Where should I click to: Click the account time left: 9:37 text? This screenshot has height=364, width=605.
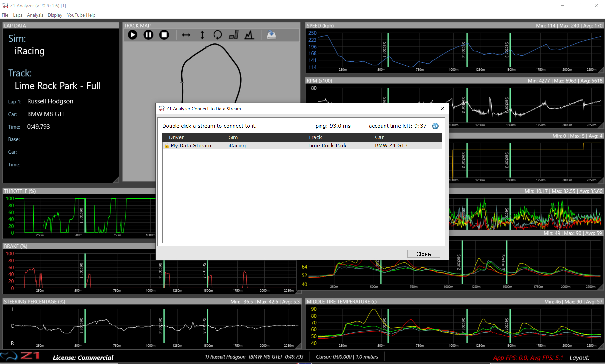[397, 126]
